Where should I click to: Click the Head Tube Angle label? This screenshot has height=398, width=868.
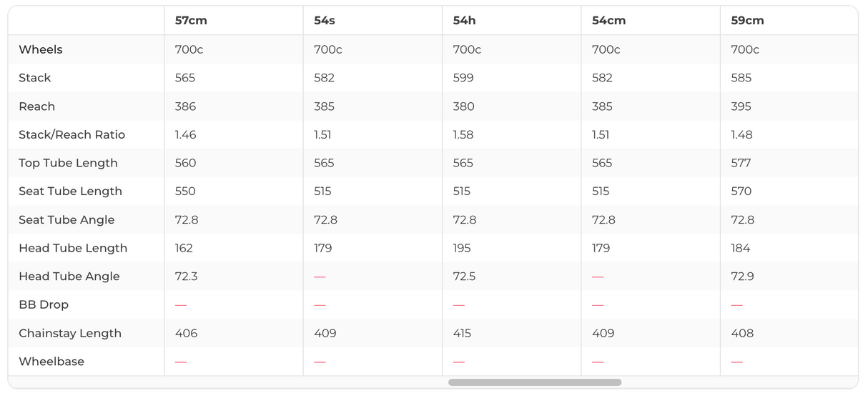pos(69,277)
